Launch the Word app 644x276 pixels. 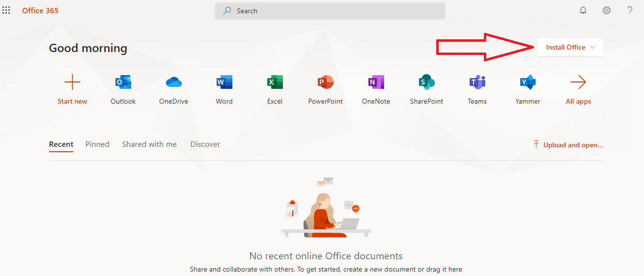(224, 82)
